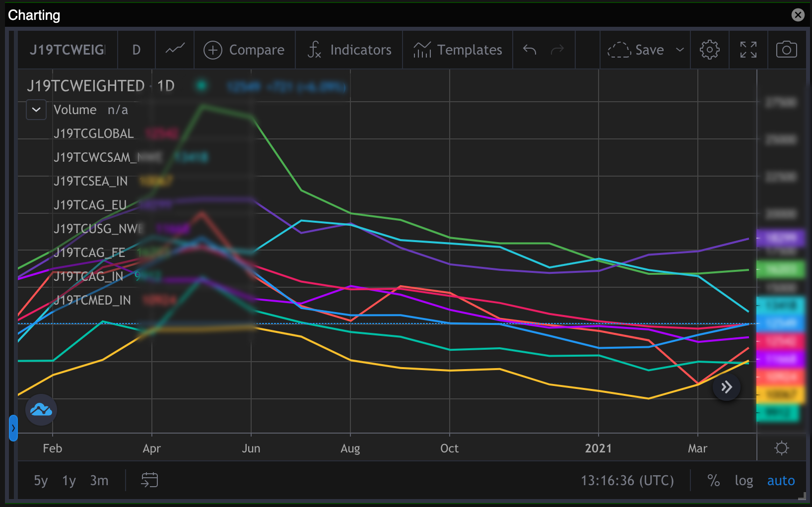This screenshot has width=812, height=507.
Task: Enter fullscreen mode with the expand icon
Action: click(x=748, y=50)
